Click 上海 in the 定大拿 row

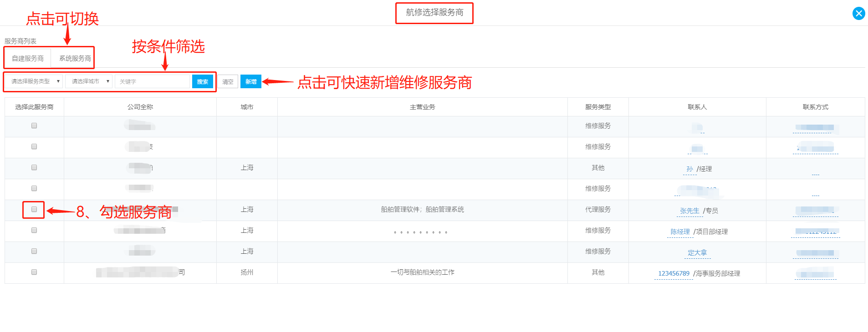point(247,251)
